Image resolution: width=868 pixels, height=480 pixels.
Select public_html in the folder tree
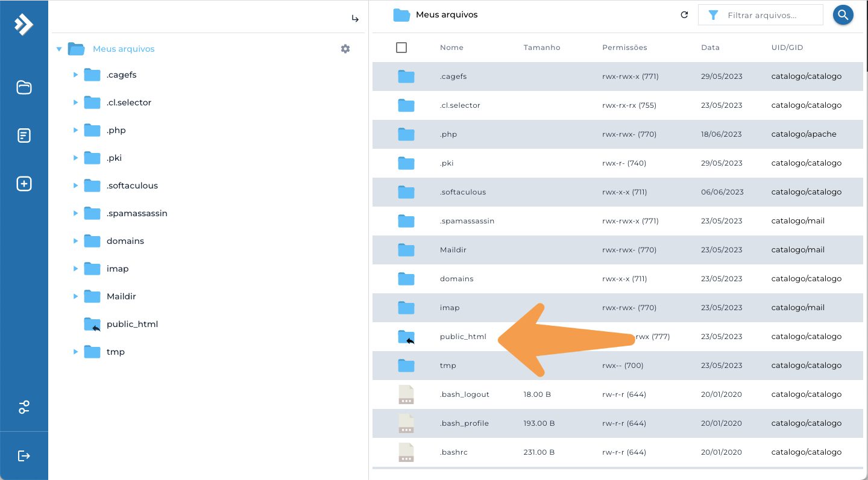point(132,324)
